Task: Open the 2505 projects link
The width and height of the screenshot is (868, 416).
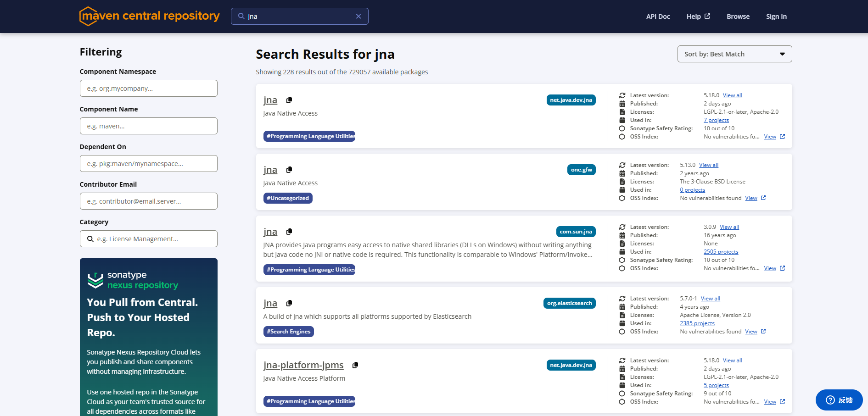Action: [721, 252]
